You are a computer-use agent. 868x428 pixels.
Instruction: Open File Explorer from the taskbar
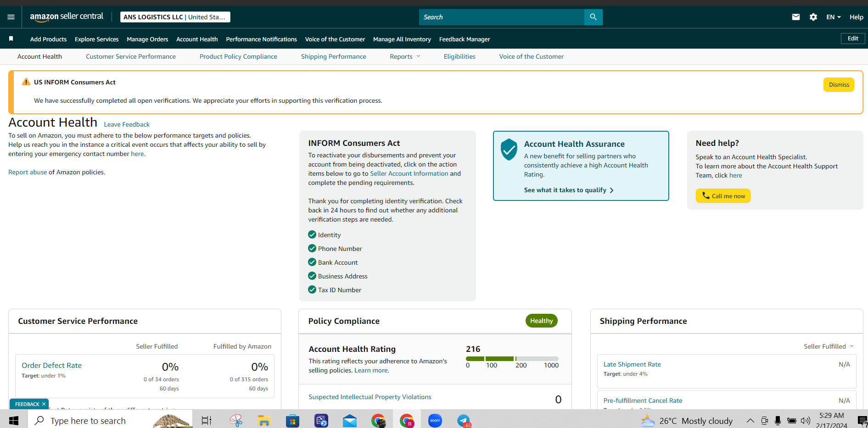pos(264,420)
